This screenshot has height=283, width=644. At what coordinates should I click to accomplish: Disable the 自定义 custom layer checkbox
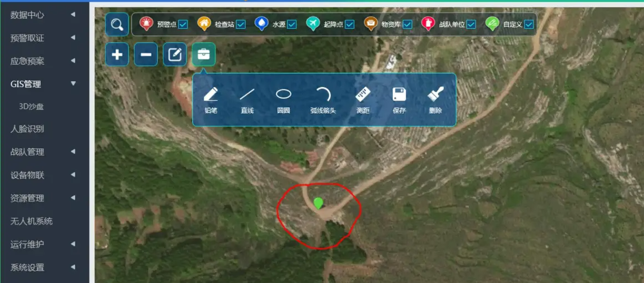pos(529,24)
